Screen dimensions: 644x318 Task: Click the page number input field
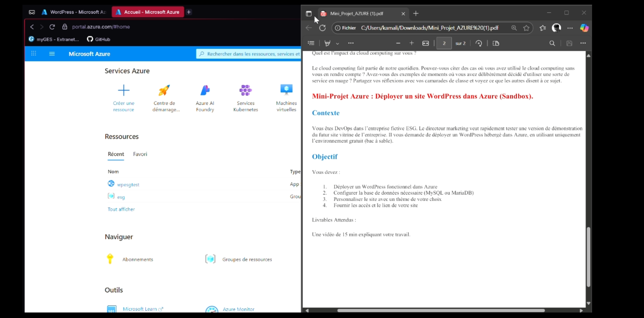pyautogui.click(x=444, y=43)
